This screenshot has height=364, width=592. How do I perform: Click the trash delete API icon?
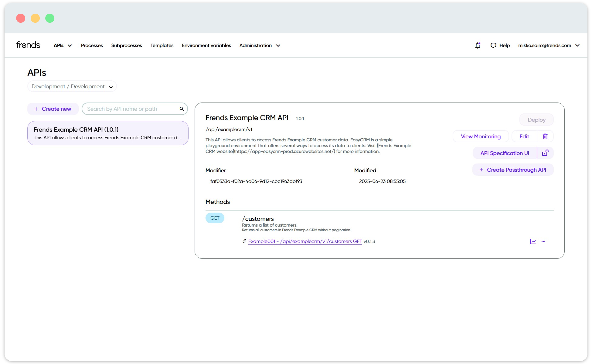click(545, 136)
